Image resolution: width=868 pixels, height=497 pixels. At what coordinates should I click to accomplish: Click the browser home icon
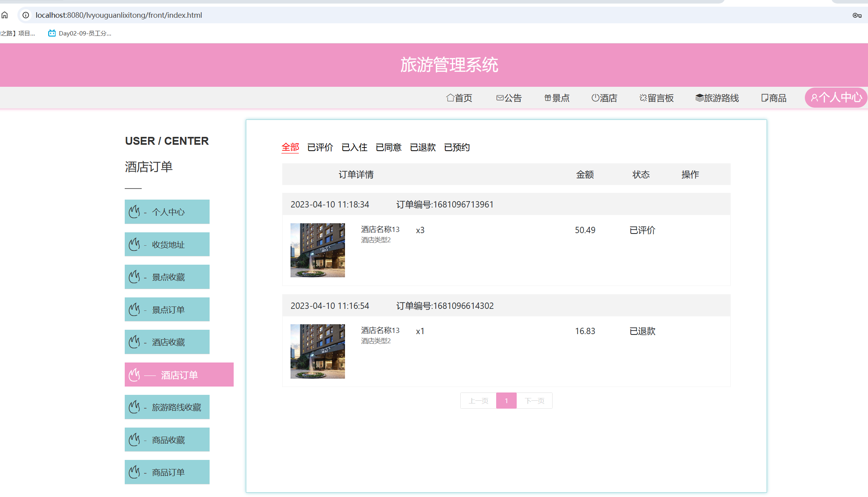pyautogui.click(x=5, y=15)
